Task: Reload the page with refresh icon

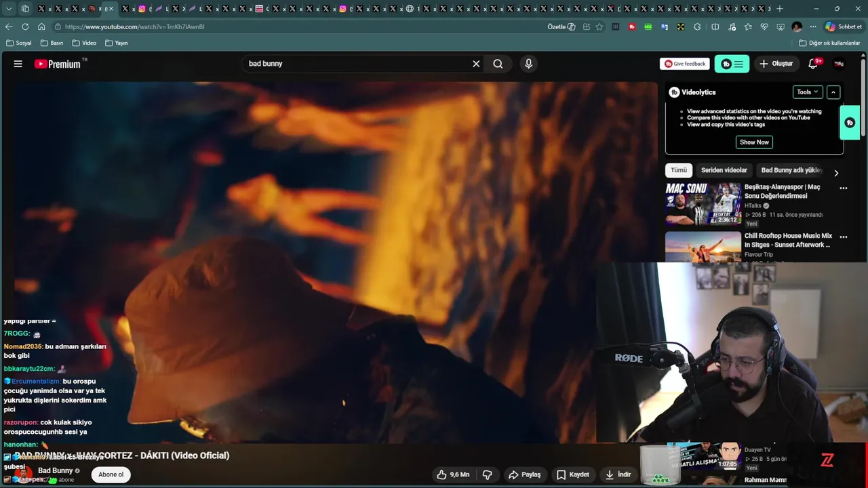Action: click(x=25, y=26)
